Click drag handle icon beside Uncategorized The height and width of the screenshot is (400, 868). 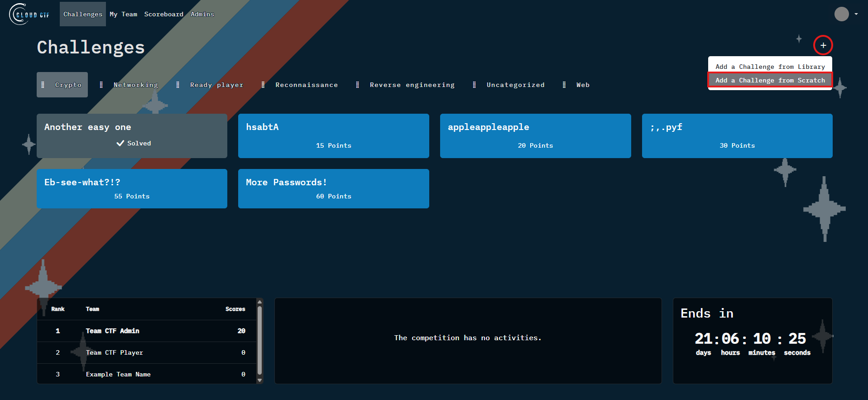pos(475,85)
